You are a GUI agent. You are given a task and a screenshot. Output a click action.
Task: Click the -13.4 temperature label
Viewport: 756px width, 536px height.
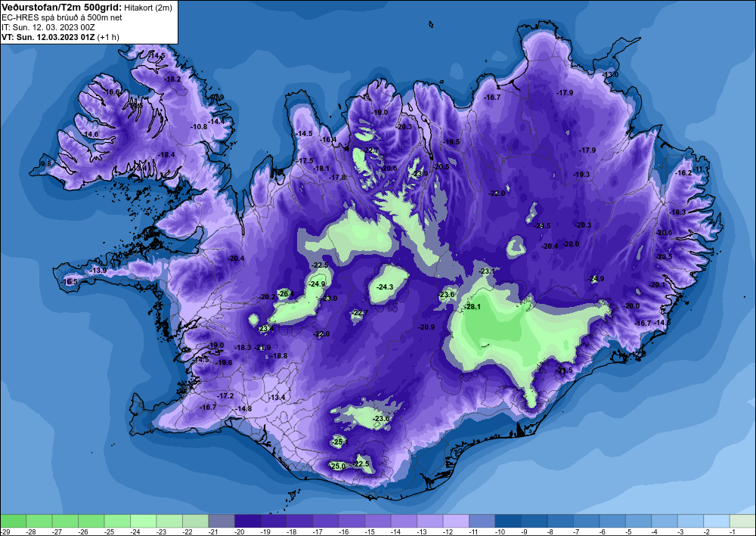(x=277, y=397)
